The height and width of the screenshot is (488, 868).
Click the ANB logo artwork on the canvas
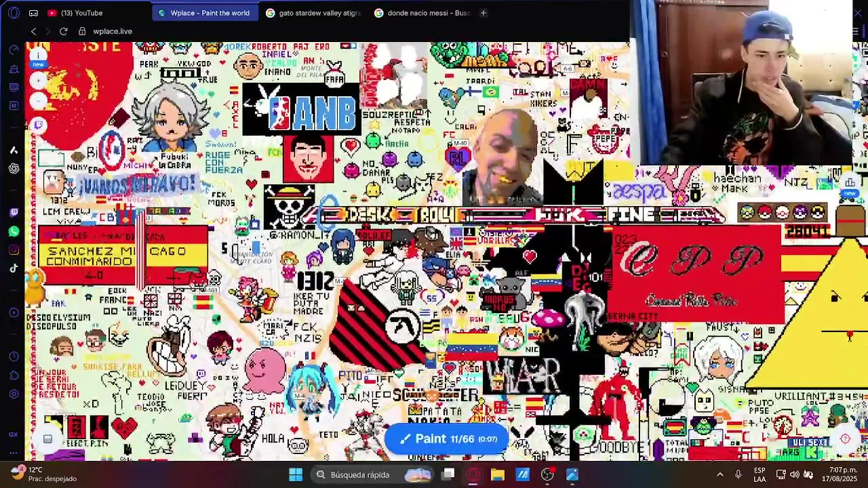300,109
